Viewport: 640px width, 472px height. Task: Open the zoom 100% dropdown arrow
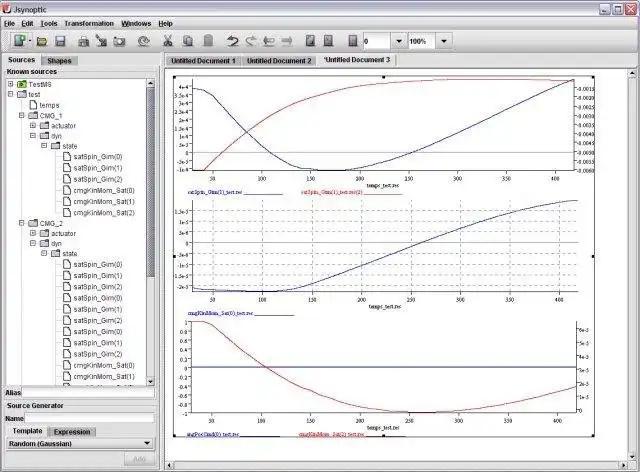click(x=444, y=41)
